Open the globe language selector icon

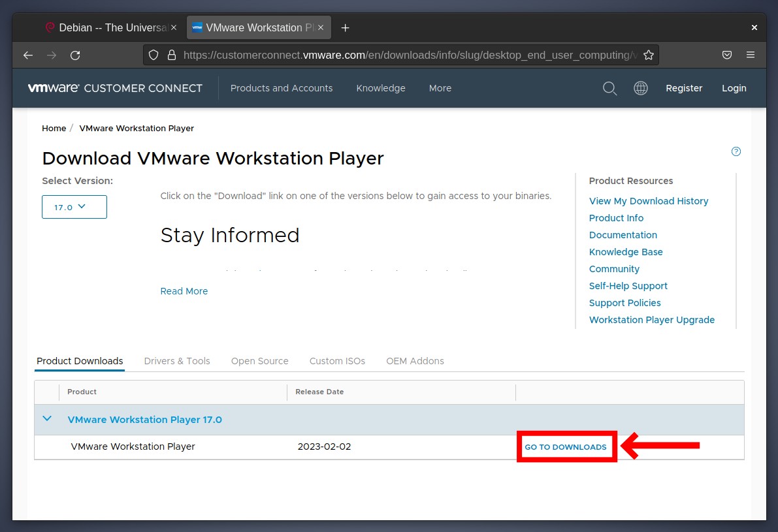[x=641, y=88]
